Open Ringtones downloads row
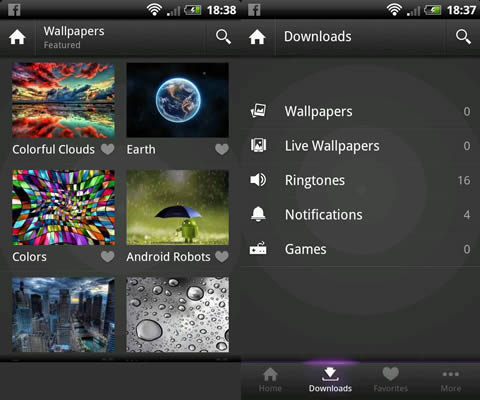The width and height of the screenshot is (480, 400). click(360, 180)
